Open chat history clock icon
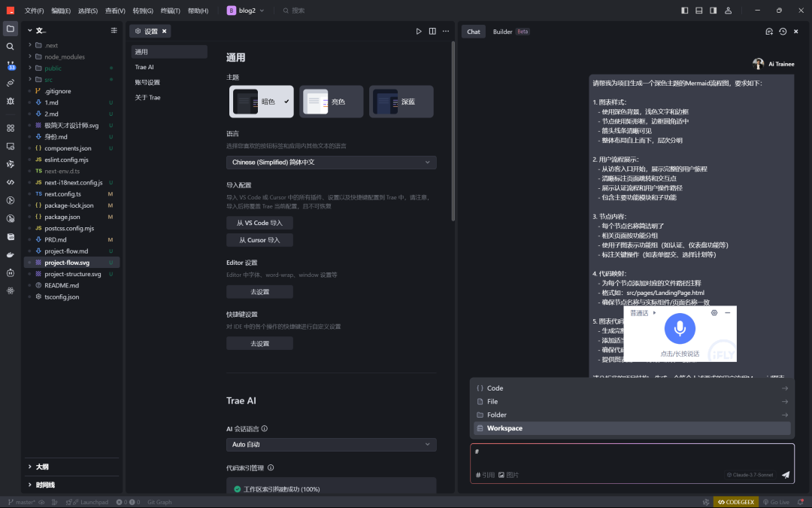The height and width of the screenshot is (508, 812). 783,32
